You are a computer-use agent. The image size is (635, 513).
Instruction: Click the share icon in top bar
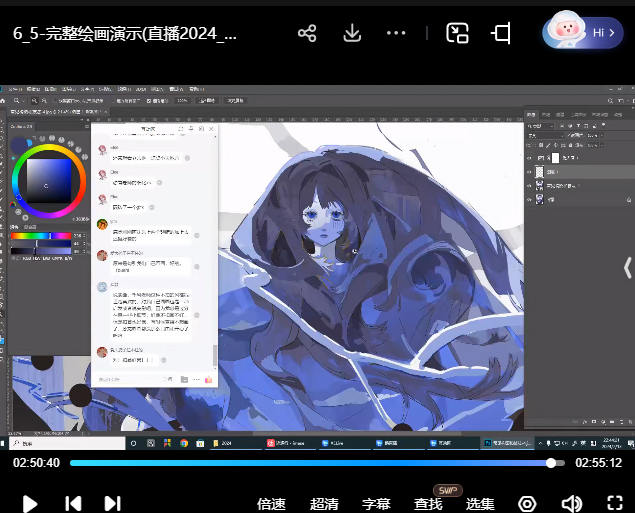307,33
